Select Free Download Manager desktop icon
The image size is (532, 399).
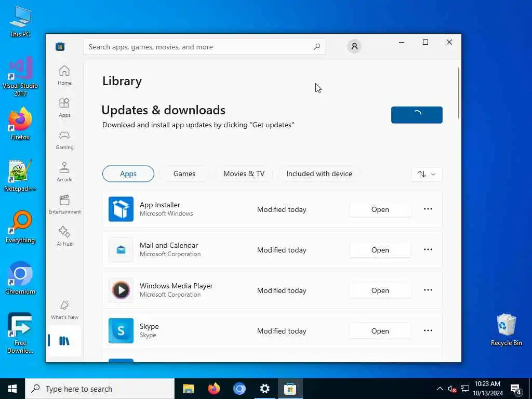coord(20,333)
